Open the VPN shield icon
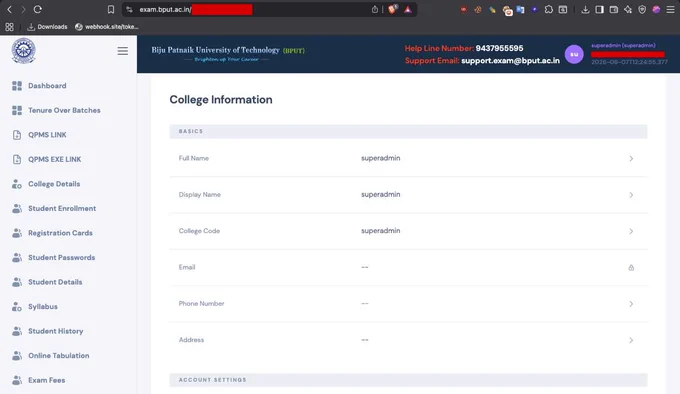The width and height of the screenshot is (680, 394). (642, 9)
